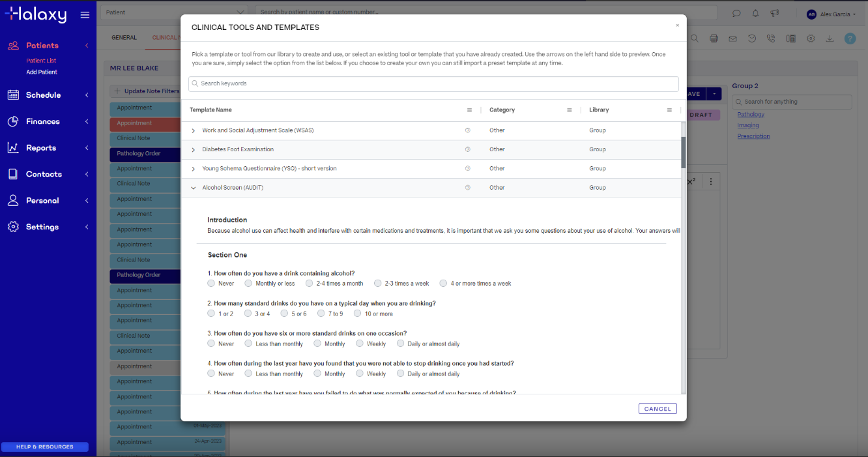Open the chat messages icon

(x=736, y=13)
